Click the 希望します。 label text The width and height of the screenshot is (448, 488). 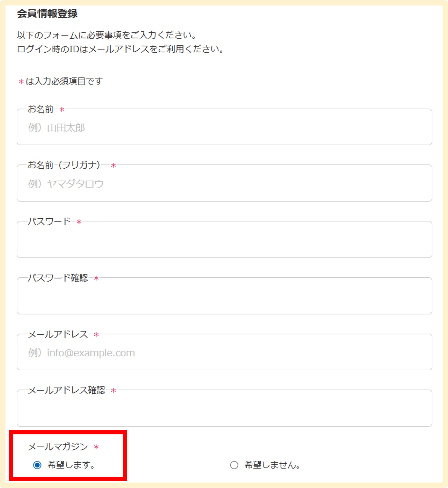(x=71, y=465)
